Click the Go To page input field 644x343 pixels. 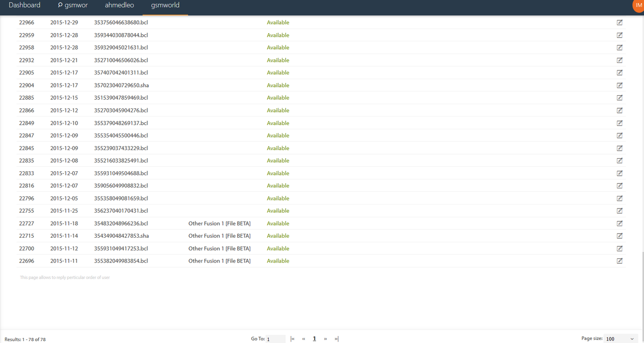click(276, 339)
